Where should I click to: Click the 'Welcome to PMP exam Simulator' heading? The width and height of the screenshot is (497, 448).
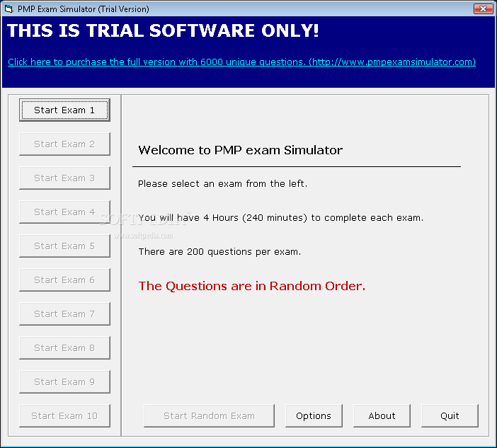240,150
